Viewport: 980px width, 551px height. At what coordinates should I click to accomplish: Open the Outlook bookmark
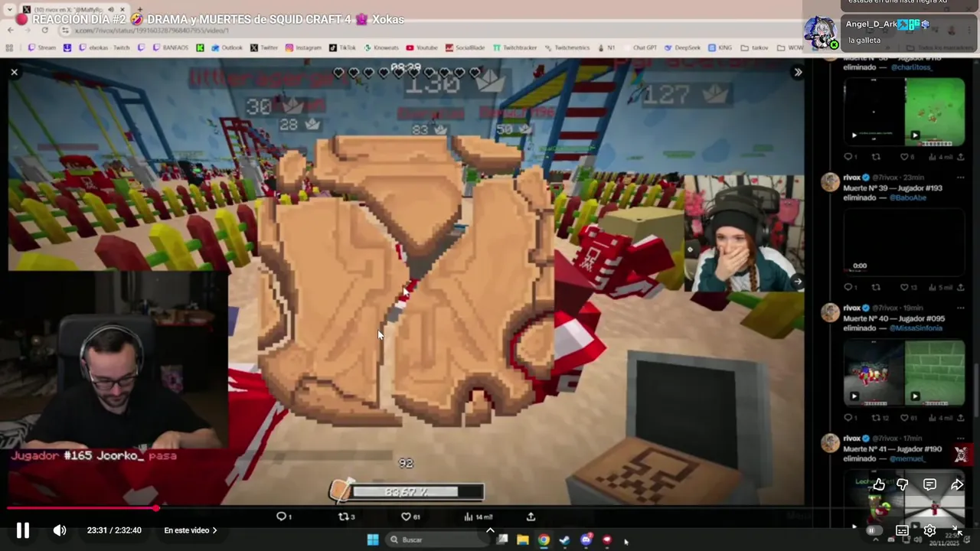tap(227, 47)
